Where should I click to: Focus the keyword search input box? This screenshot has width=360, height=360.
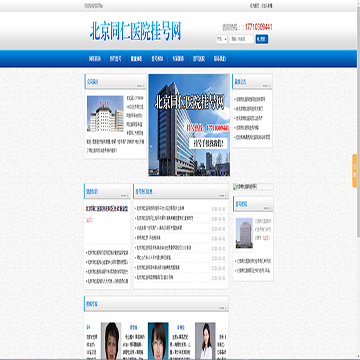point(241,39)
